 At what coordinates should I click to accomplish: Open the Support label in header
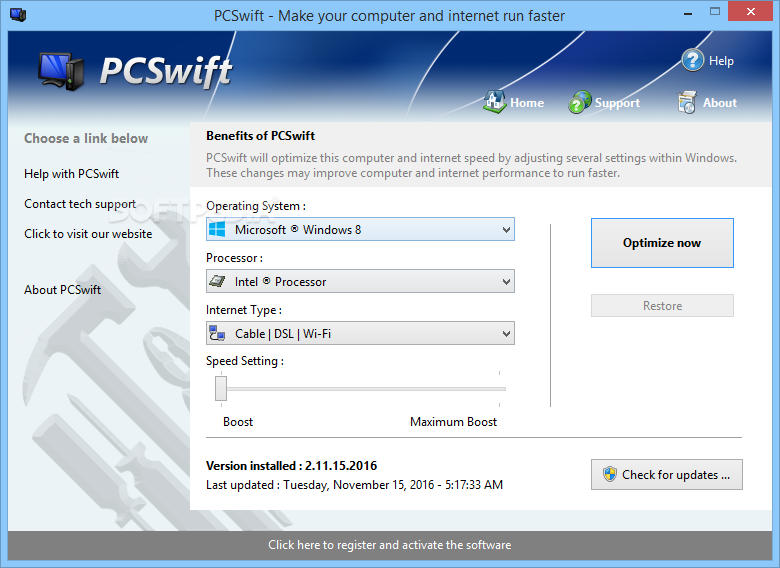tap(617, 103)
